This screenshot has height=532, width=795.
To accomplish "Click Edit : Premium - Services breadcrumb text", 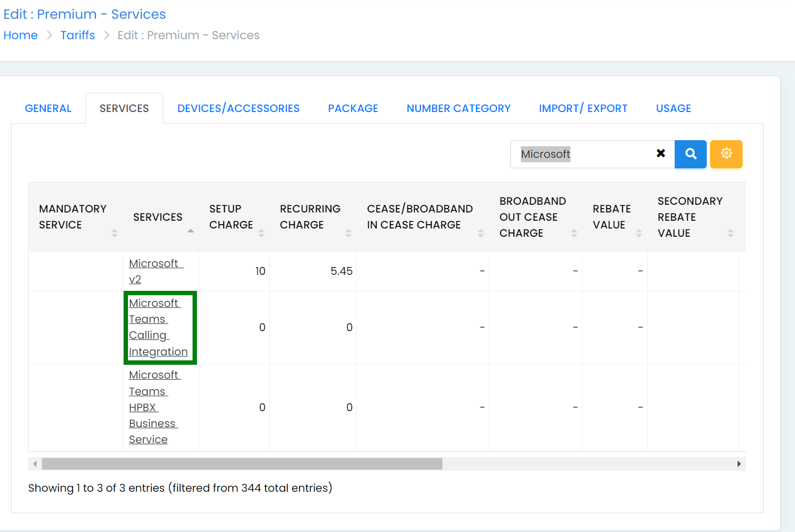I will point(188,35).
